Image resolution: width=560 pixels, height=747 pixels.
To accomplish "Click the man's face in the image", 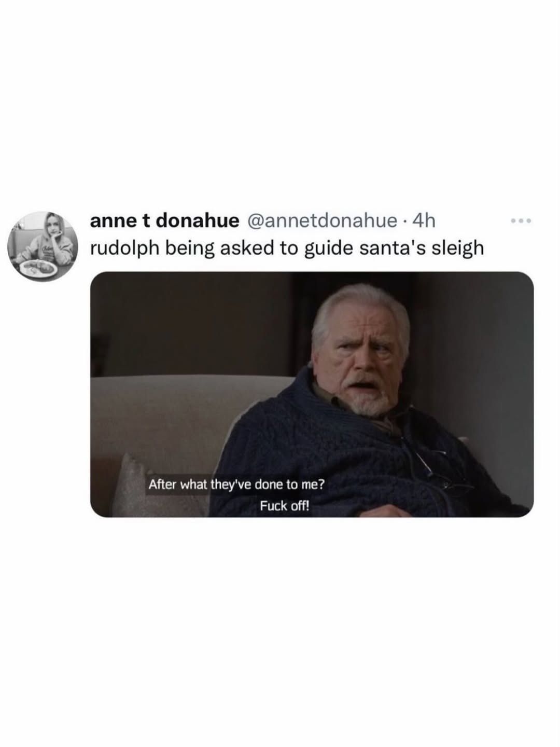I will pyautogui.click(x=365, y=363).
